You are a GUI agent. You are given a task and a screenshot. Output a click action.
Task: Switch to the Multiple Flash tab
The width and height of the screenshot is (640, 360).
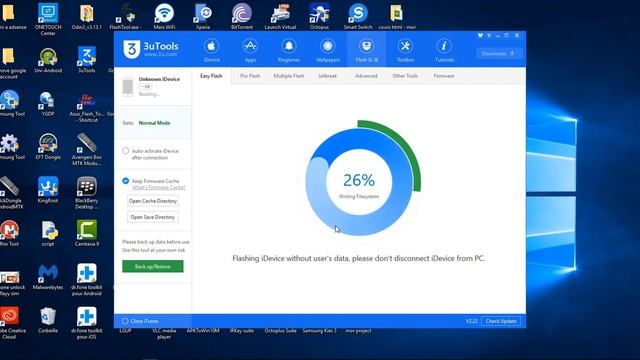click(289, 76)
